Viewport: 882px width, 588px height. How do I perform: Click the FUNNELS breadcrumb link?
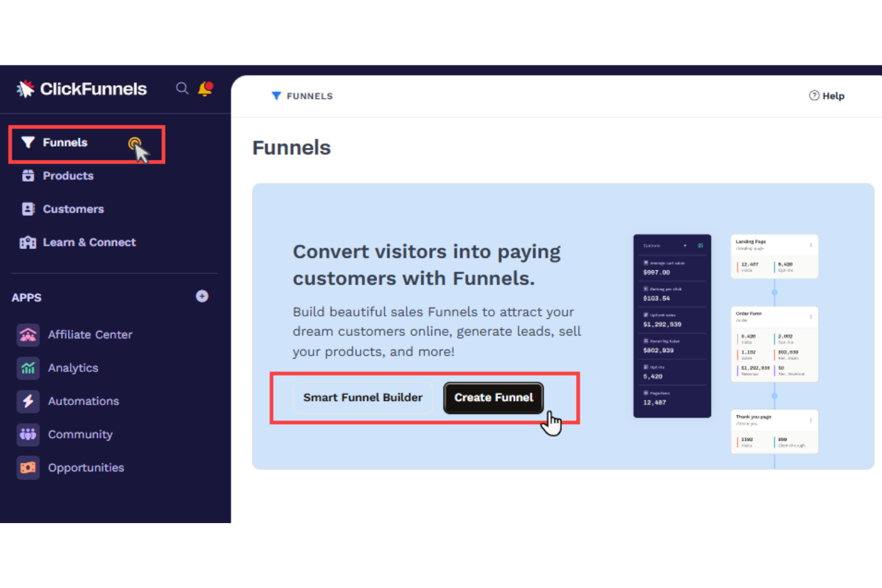[x=309, y=96]
